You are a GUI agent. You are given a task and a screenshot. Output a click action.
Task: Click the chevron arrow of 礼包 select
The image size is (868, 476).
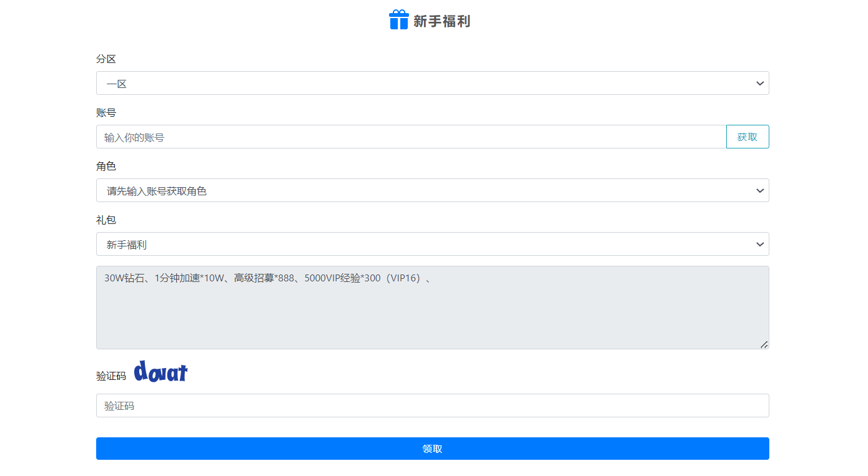(x=759, y=244)
